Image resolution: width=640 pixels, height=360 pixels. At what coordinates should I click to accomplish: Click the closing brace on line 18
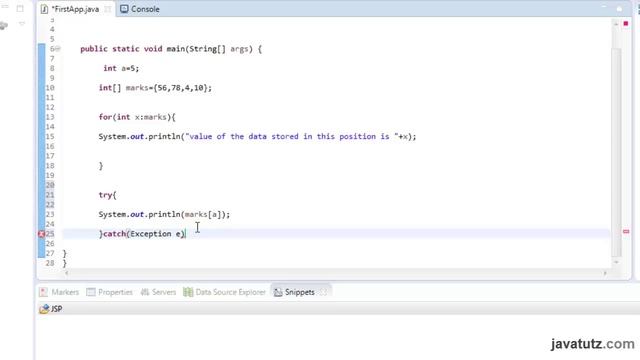pyautogui.click(x=101, y=166)
